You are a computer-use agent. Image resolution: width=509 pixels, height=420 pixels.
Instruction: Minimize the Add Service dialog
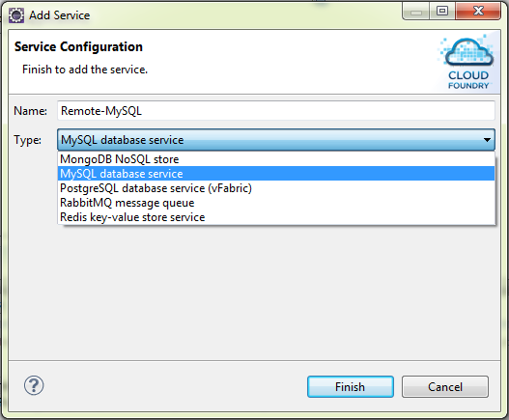(416, 12)
